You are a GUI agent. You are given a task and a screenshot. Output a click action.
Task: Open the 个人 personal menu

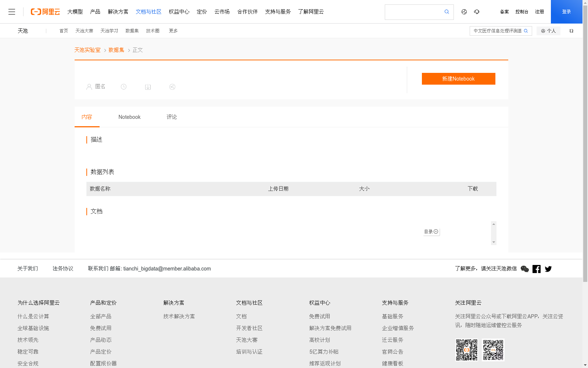(548, 31)
